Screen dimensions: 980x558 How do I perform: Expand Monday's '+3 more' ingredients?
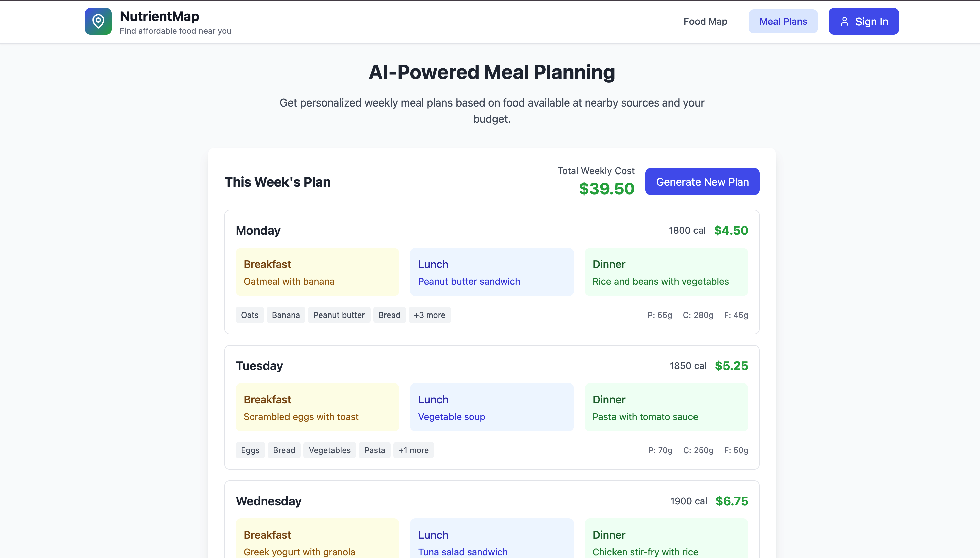tap(429, 315)
